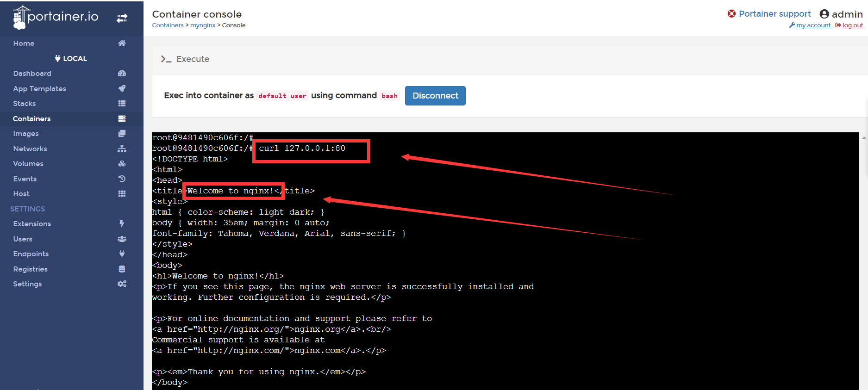Open the Volumes page

click(x=28, y=163)
